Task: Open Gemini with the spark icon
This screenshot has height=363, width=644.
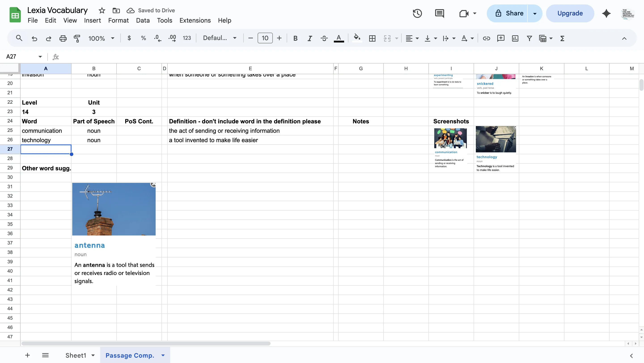Action: pyautogui.click(x=606, y=13)
